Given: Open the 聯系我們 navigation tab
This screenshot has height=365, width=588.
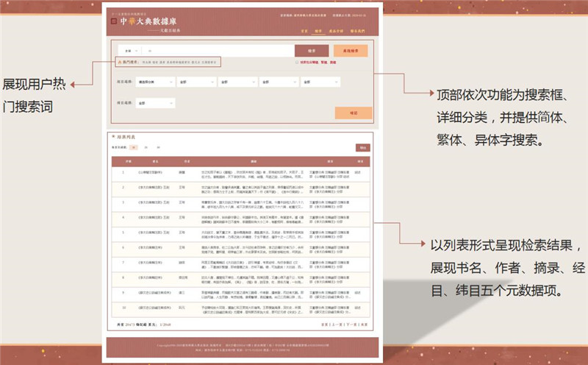Looking at the screenshot, I should [x=358, y=31].
